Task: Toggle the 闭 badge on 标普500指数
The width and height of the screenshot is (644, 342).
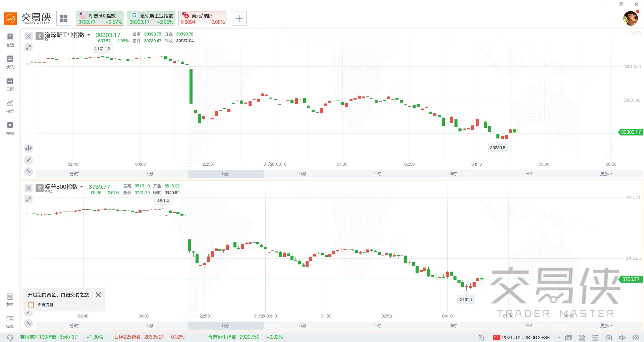Action: 40,188
